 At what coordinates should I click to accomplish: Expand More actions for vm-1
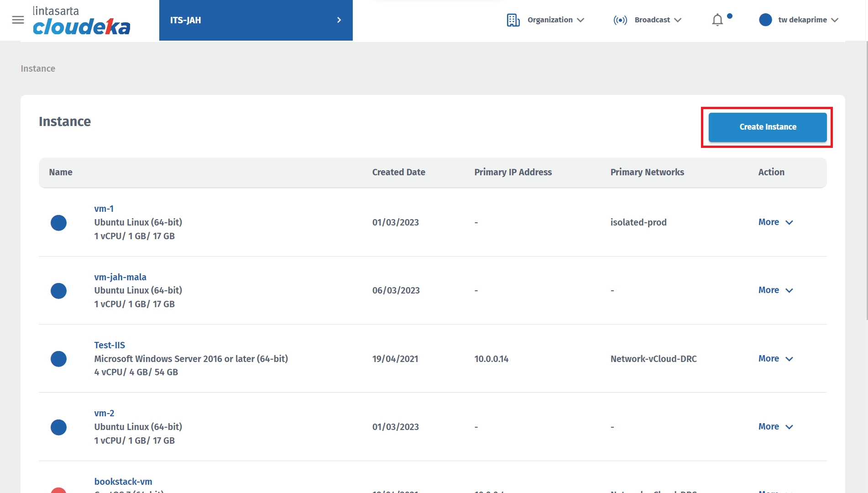pyautogui.click(x=775, y=222)
